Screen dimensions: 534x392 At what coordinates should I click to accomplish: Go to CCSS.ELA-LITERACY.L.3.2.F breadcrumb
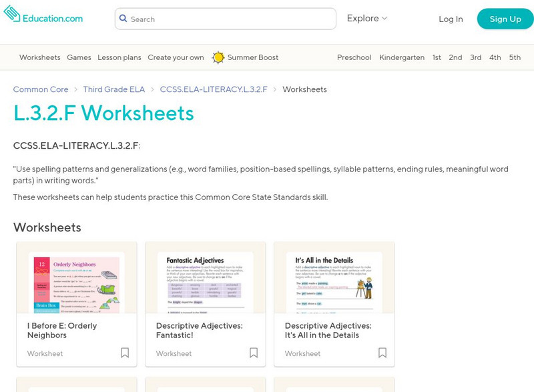click(x=214, y=89)
